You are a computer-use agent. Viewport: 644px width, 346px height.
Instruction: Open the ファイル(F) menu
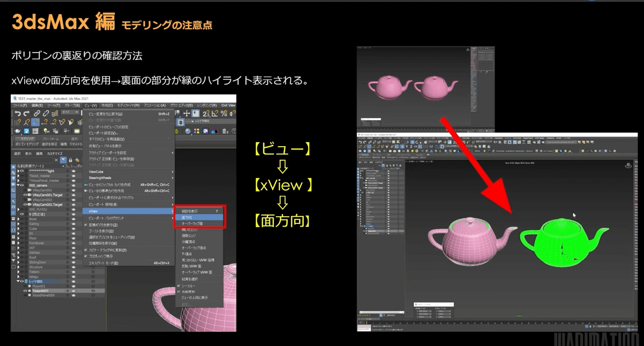coord(20,106)
